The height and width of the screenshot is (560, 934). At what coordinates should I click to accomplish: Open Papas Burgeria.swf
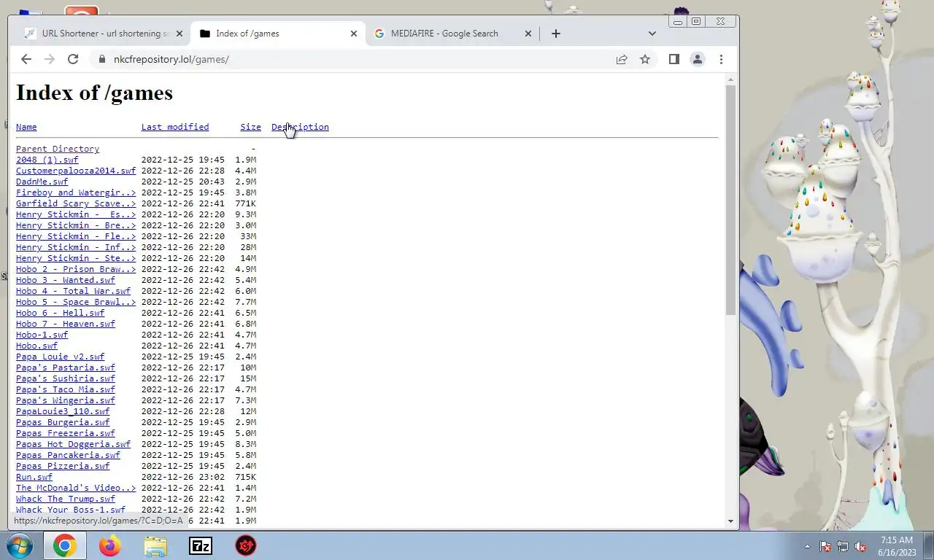pyautogui.click(x=63, y=422)
